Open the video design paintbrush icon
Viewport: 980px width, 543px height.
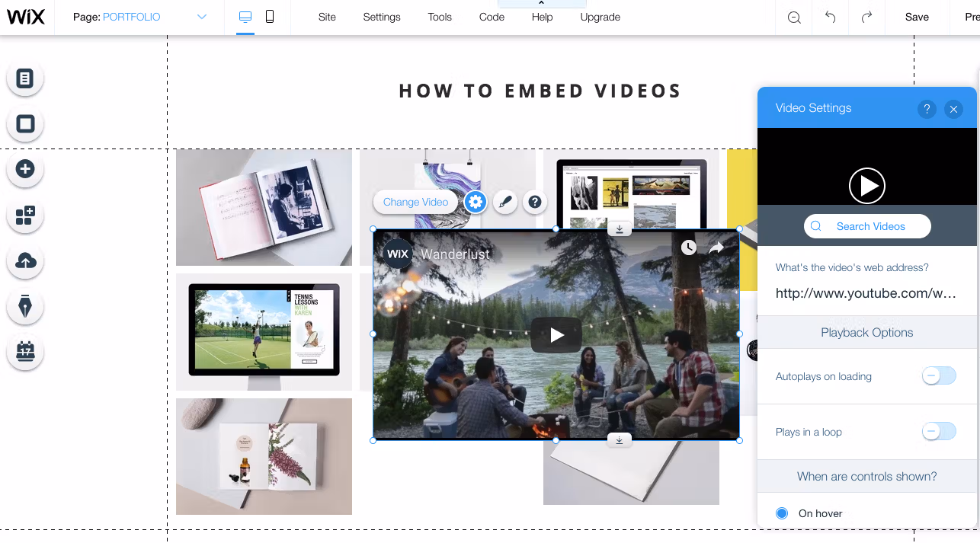(x=505, y=202)
